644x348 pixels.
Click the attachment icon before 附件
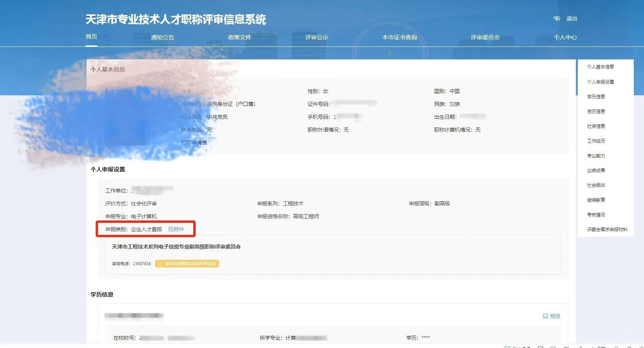pos(170,229)
